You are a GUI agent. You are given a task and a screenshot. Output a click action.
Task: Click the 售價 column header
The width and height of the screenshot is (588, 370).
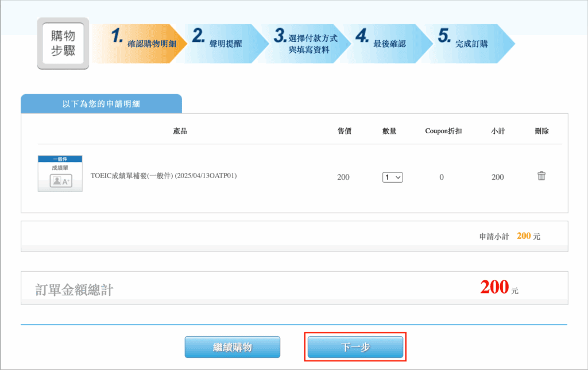pyautogui.click(x=345, y=131)
